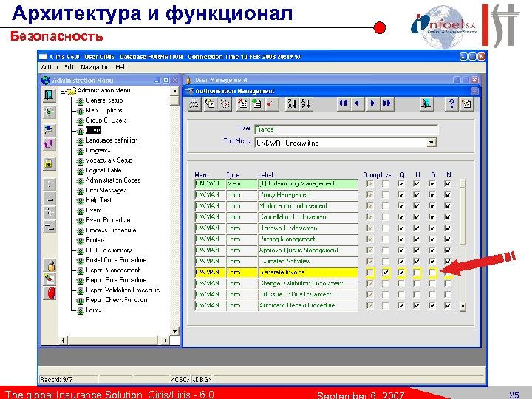Click the query document toolbar icon
This screenshot has width=532, height=399.
(x=210, y=103)
